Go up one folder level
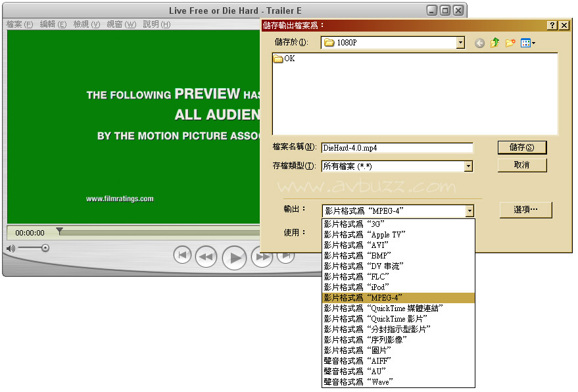The image size is (578, 392). pos(494,43)
